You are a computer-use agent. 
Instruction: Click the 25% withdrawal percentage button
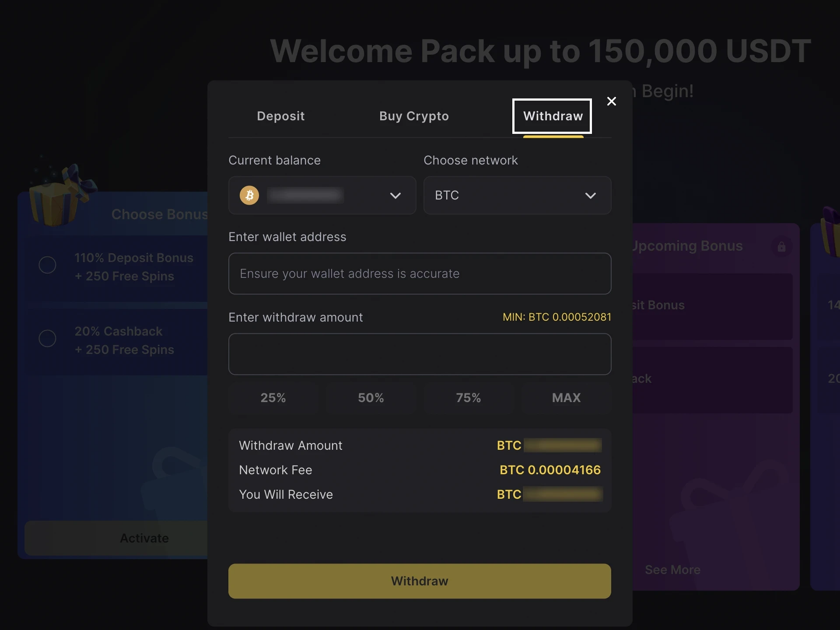coord(273,398)
